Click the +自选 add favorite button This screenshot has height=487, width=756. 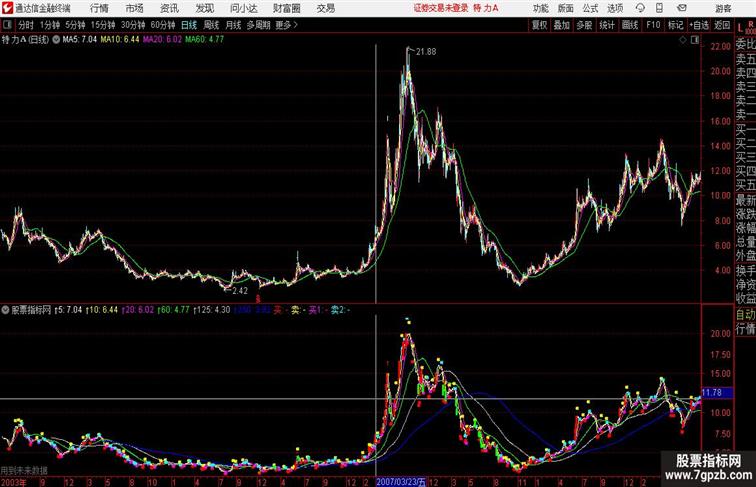click(699, 25)
